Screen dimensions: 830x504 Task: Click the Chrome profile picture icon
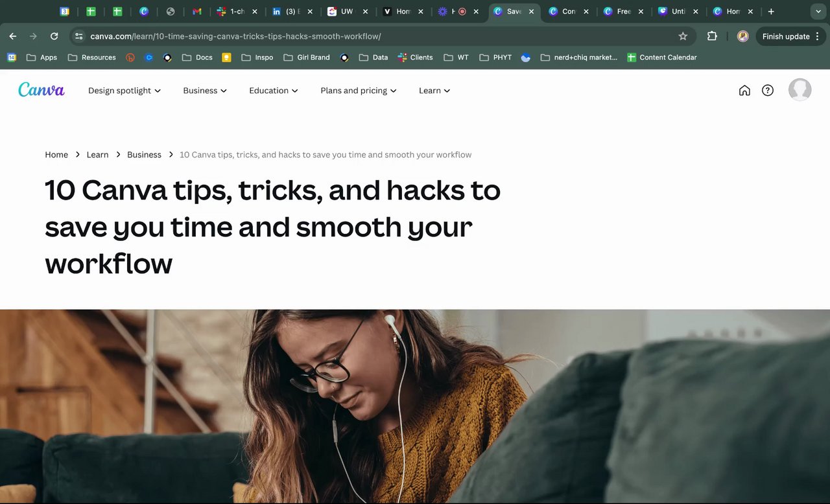[x=743, y=36]
